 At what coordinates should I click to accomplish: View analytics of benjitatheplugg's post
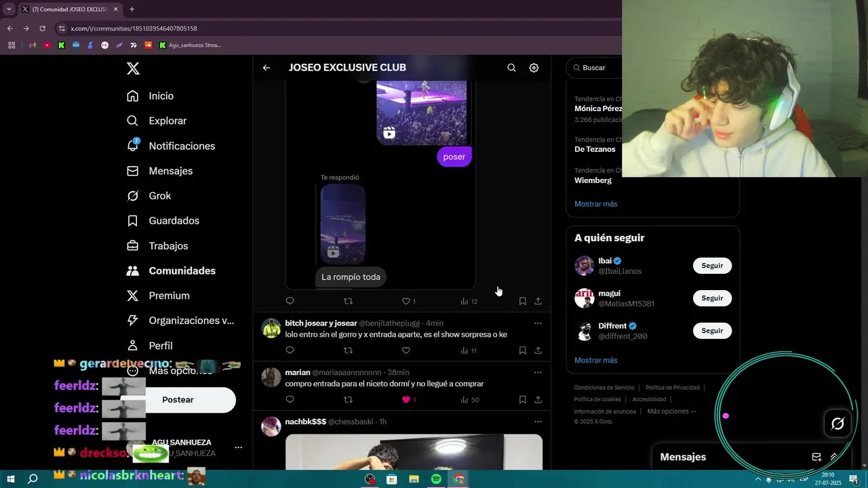469,350
